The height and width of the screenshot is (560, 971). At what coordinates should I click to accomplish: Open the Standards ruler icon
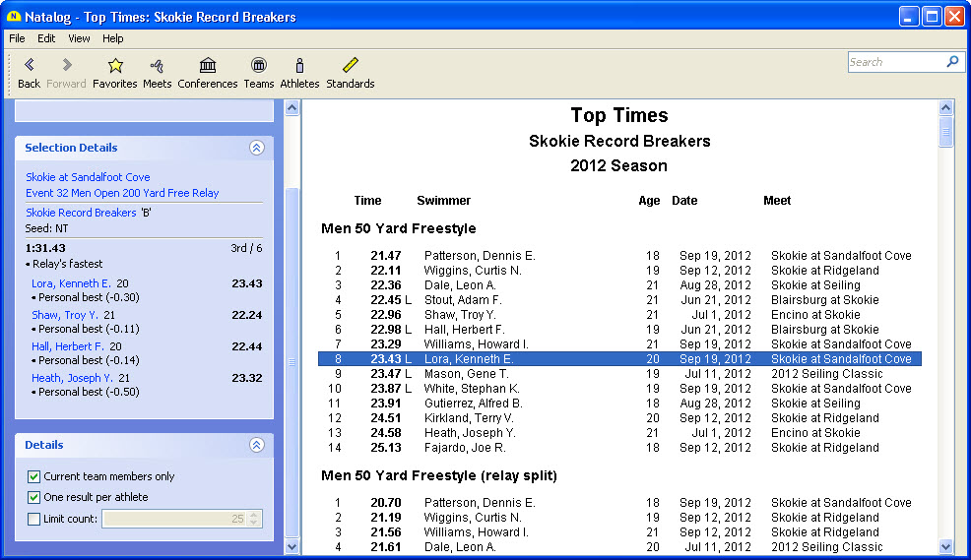(351, 66)
